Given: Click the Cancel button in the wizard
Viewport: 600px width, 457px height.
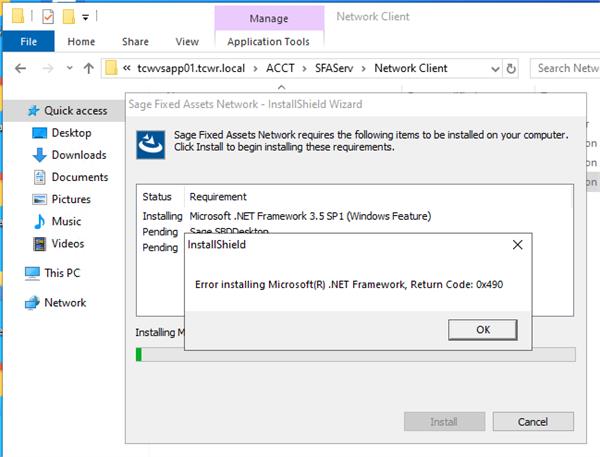Looking at the screenshot, I should pyautogui.click(x=533, y=421).
